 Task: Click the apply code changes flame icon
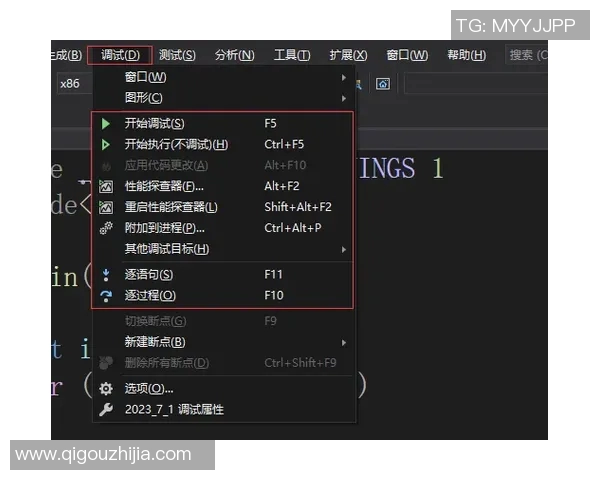point(106,166)
